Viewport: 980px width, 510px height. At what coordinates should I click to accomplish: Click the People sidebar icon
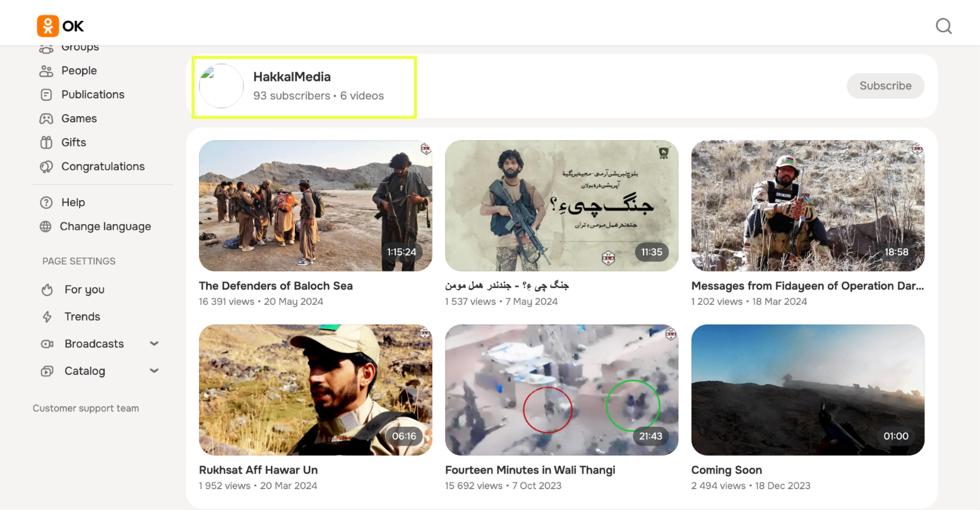tap(46, 71)
